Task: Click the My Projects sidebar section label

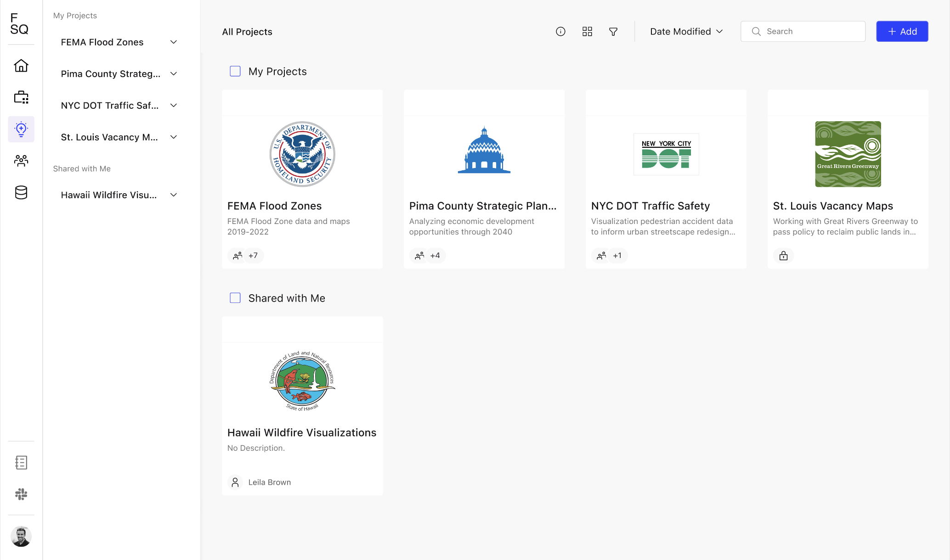Action: (x=75, y=16)
